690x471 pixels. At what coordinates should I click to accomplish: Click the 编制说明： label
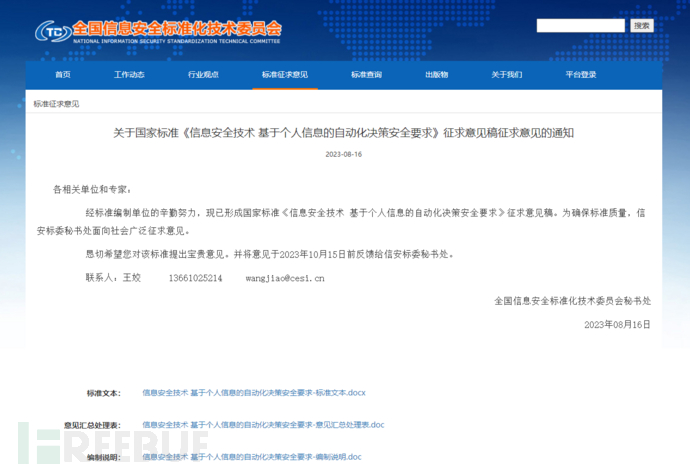pyautogui.click(x=104, y=457)
